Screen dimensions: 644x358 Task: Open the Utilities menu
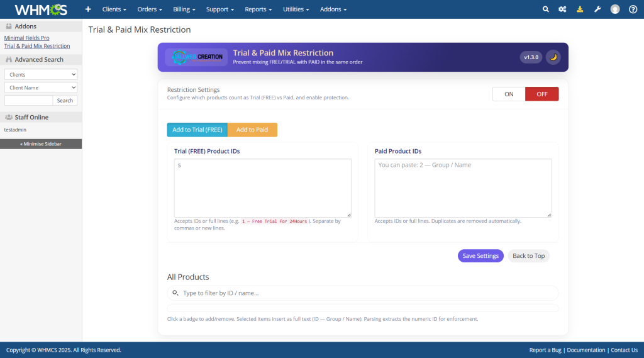point(296,9)
